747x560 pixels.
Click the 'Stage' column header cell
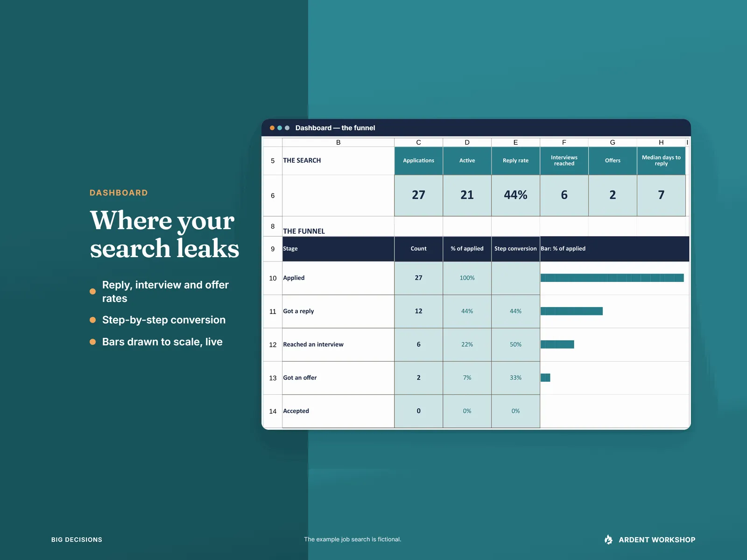pos(338,249)
